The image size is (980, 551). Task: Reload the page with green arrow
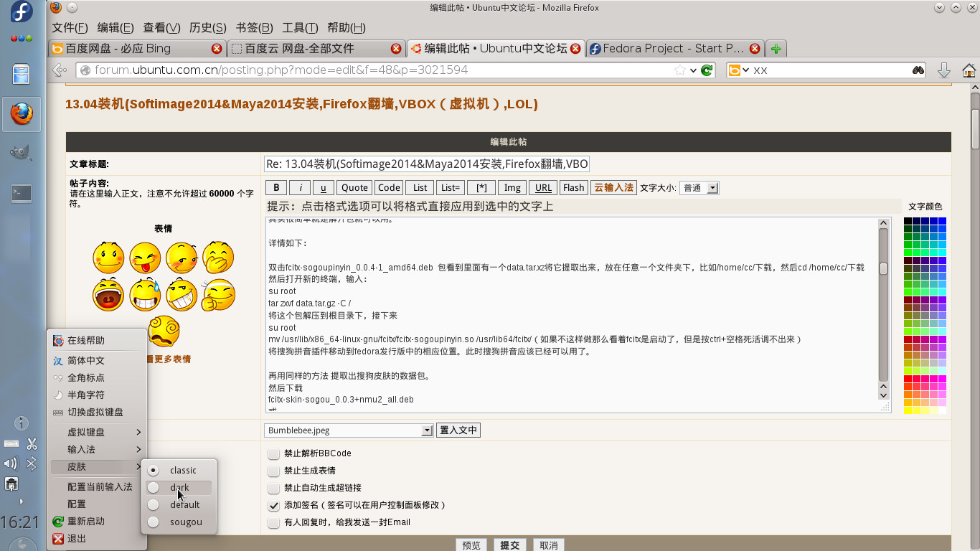click(707, 70)
